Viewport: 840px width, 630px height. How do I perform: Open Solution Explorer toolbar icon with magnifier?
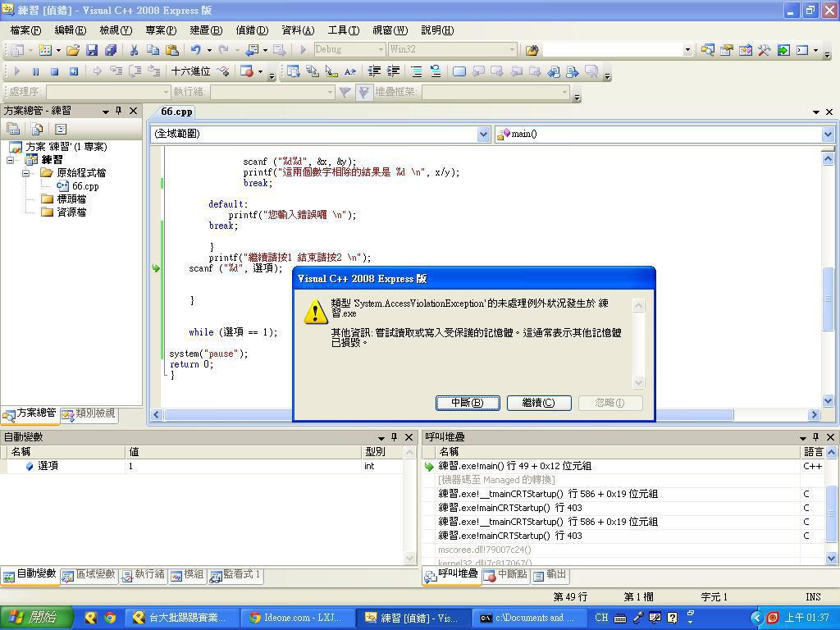point(707,50)
